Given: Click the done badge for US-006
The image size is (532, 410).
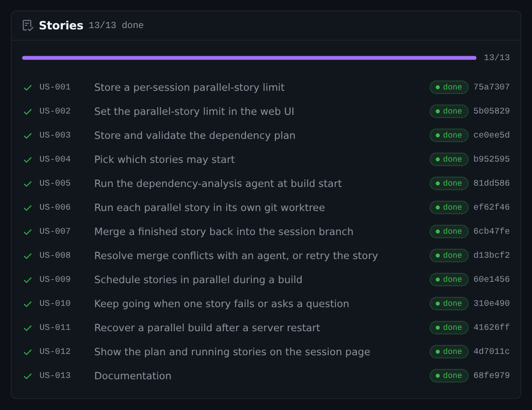Looking at the screenshot, I should coord(449,207).
